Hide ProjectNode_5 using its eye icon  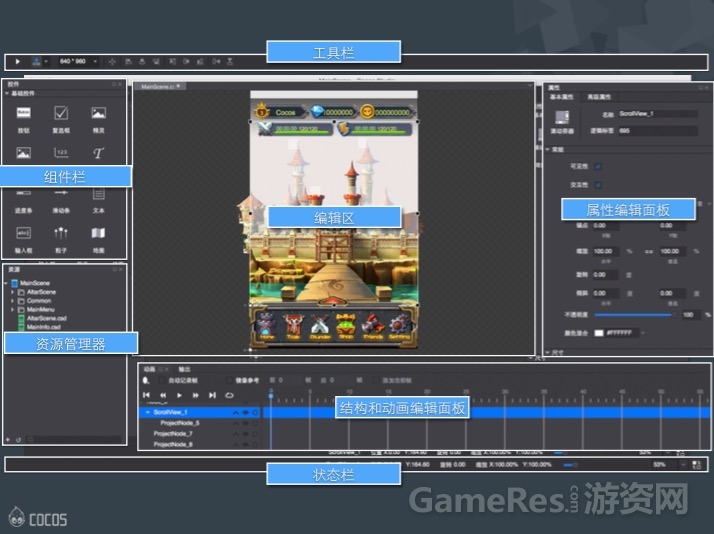click(245, 423)
